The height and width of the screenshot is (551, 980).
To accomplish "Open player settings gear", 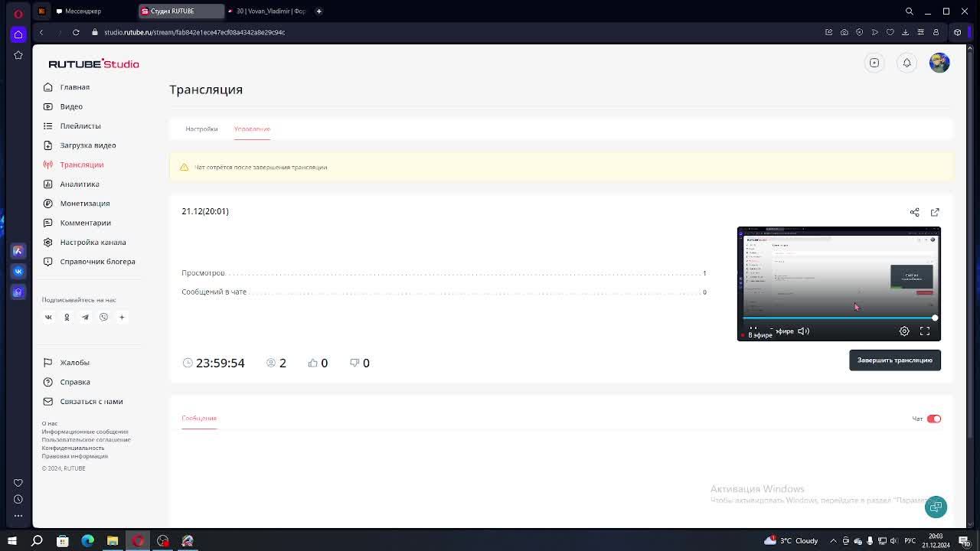I will (904, 331).
